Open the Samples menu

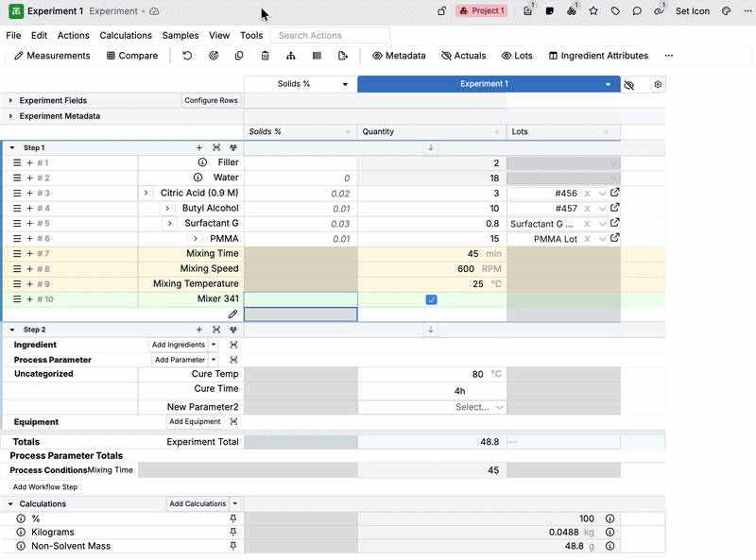pos(180,36)
